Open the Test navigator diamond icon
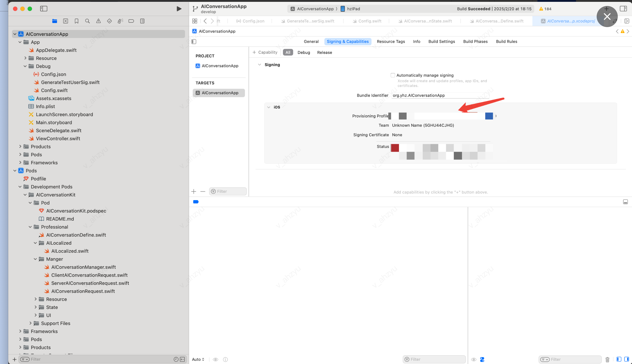 109,21
